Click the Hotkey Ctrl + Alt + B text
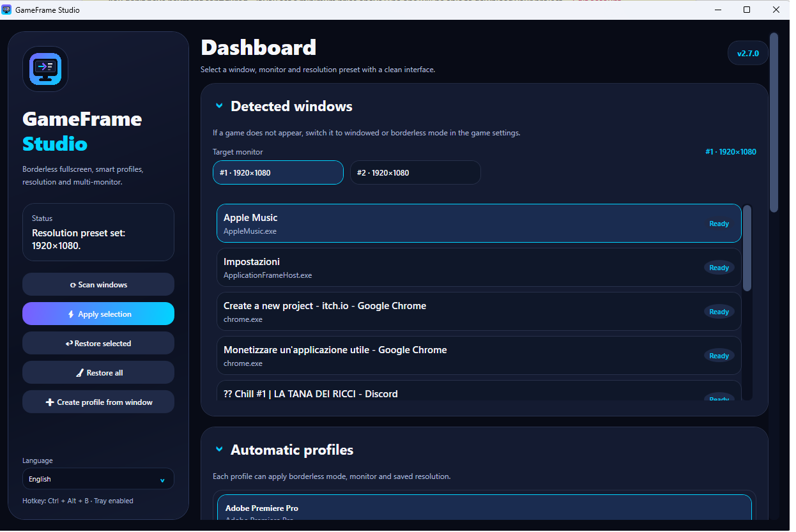The image size is (796, 532). [78, 501]
